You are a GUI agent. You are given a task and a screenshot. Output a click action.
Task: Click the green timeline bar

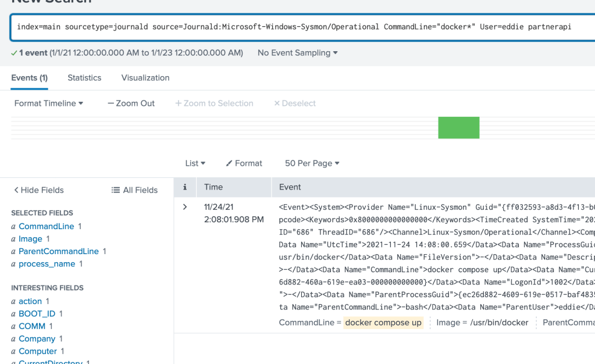coord(458,127)
